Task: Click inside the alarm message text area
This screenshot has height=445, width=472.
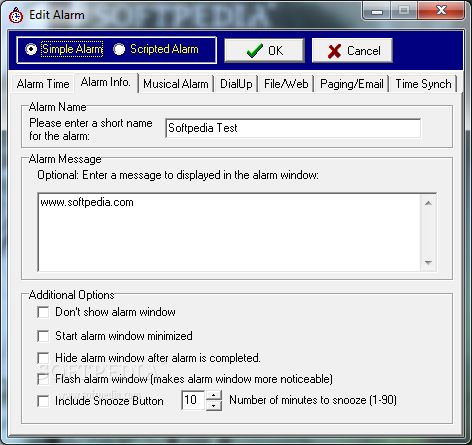Action: (229, 232)
